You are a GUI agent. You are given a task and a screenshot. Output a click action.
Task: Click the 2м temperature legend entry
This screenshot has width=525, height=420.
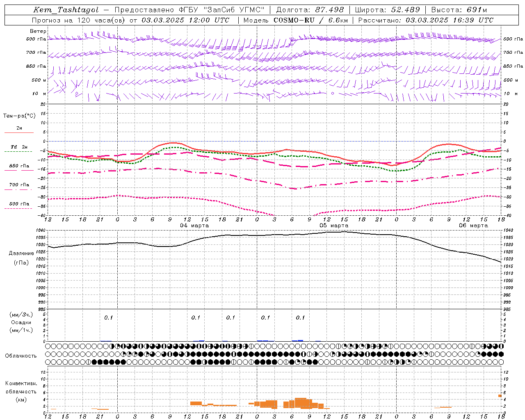click(19, 128)
